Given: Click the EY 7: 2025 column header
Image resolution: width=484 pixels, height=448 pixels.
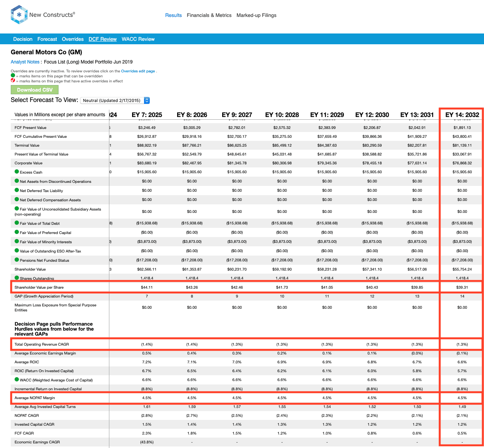Looking at the screenshot, I should click(147, 115).
